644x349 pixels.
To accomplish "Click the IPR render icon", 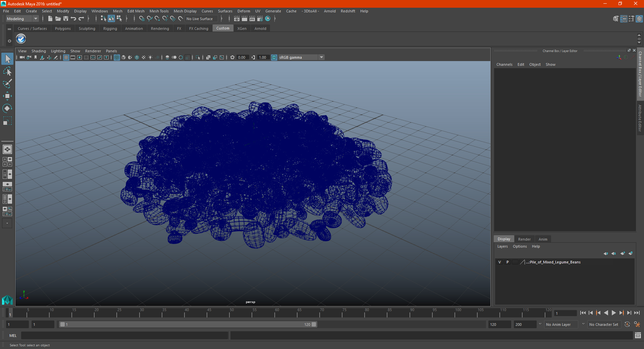I will click(252, 19).
